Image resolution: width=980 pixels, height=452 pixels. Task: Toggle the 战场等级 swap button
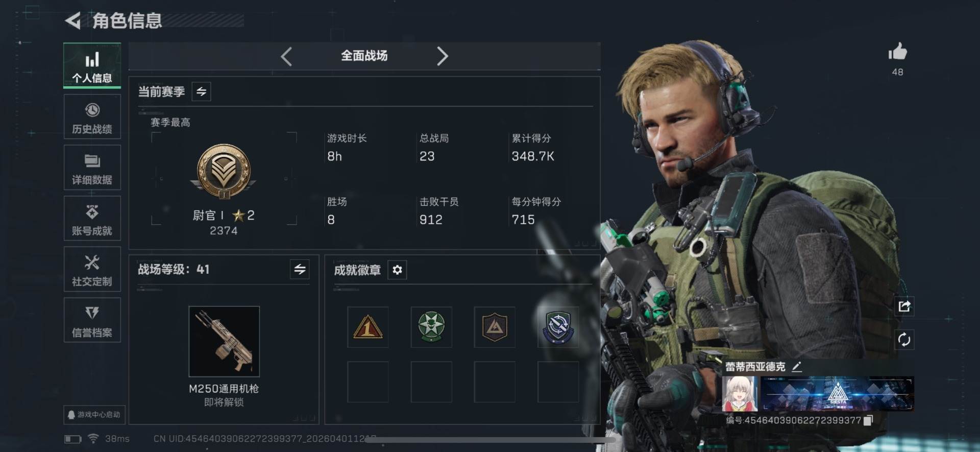[x=300, y=269]
